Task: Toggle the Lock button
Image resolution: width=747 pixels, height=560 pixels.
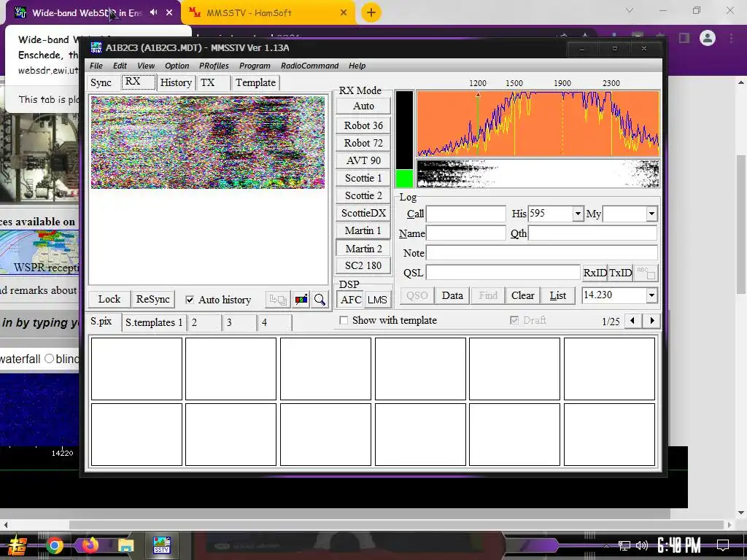Action: pos(109,299)
